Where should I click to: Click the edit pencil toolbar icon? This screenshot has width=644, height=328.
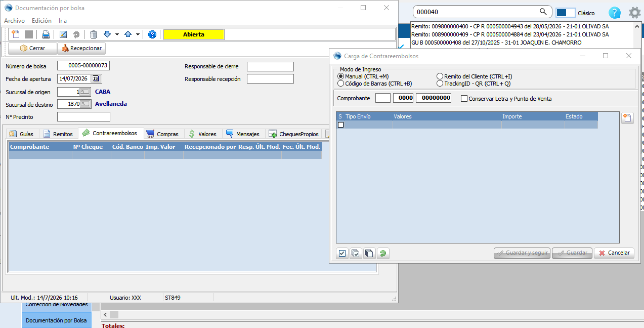pyautogui.click(x=63, y=34)
